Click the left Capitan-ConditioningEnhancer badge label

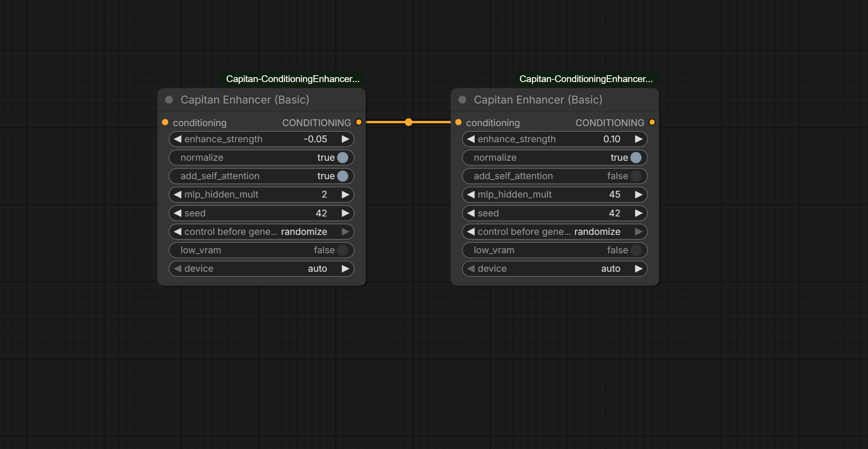[292, 79]
